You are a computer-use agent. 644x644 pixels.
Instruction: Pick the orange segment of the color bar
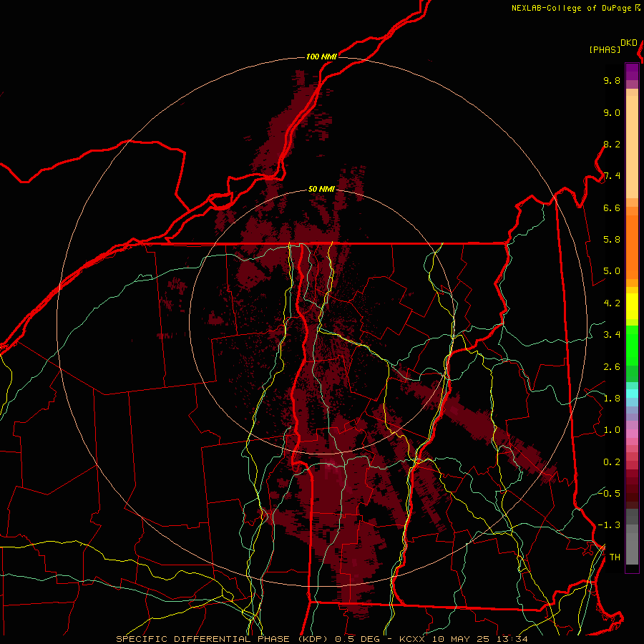coord(632,246)
